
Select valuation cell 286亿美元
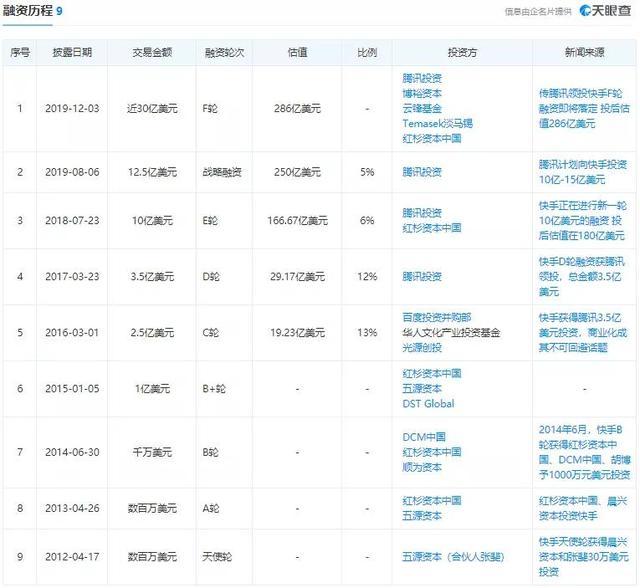[x=297, y=109]
